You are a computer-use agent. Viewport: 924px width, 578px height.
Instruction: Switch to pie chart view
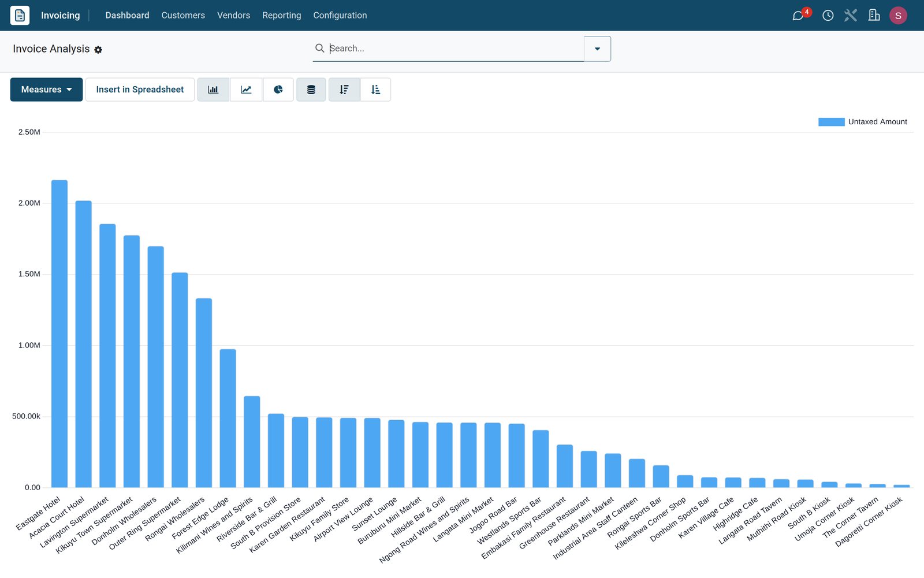[278, 90]
